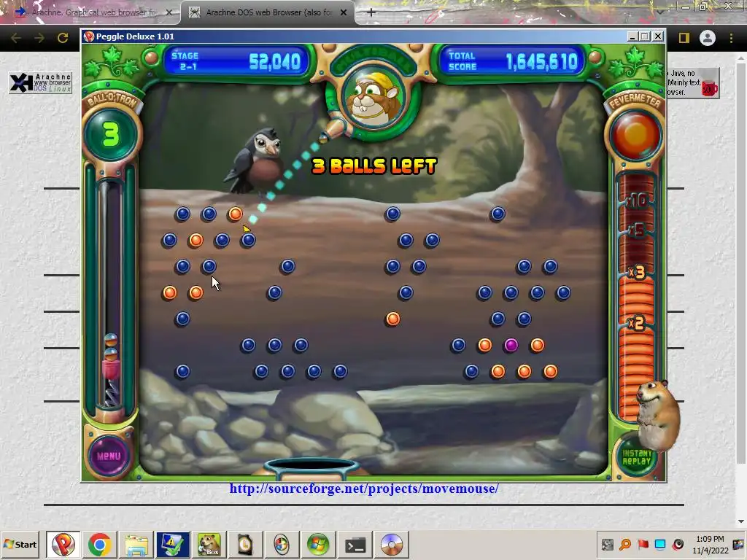Viewport: 747px width, 560px height.
Task: Click the x2 fever multiplier marker
Action: tap(636, 323)
